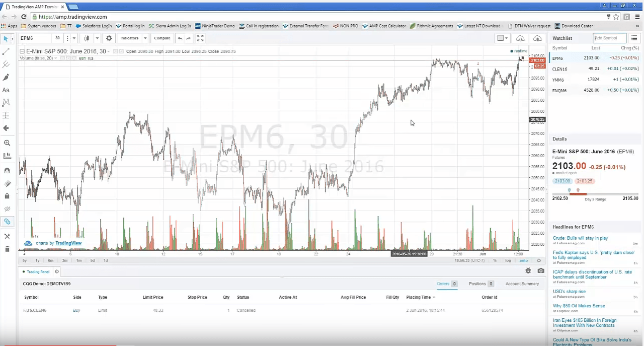Select the XABCD pattern tool
The width and height of the screenshot is (644, 346).
[x=6, y=103]
